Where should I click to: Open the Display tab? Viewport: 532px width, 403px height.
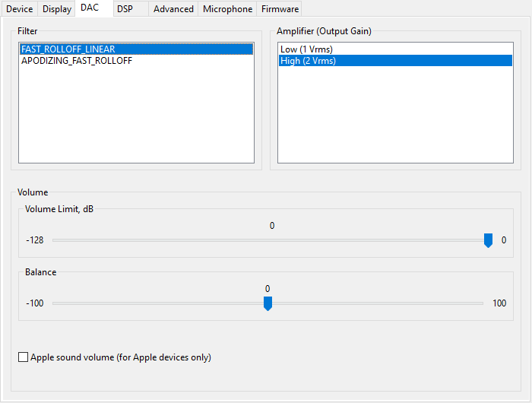57,9
